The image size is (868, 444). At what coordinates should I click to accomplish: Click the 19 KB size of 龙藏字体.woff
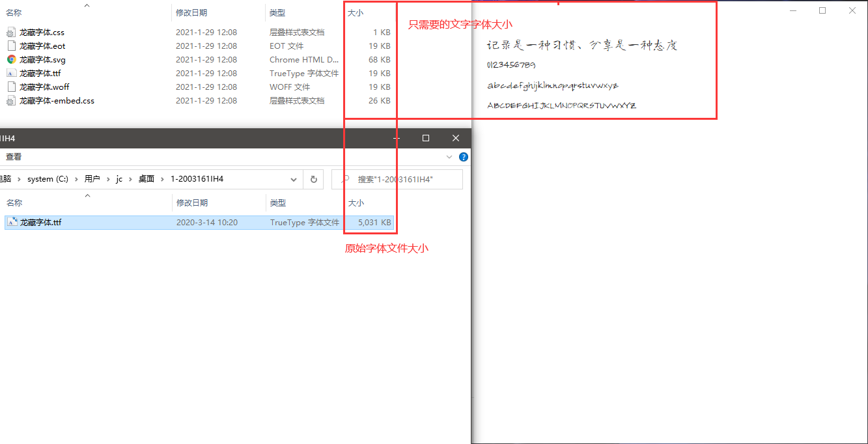(380, 87)
